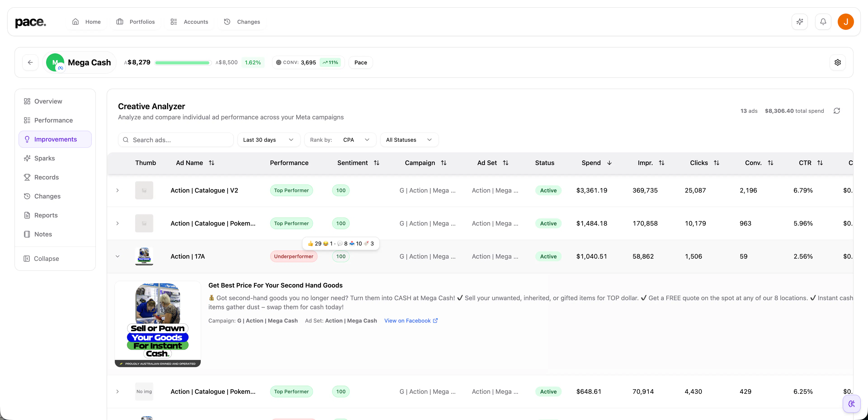
Task: Click the 11% conversion trend badge
Action: coord(330,62)
